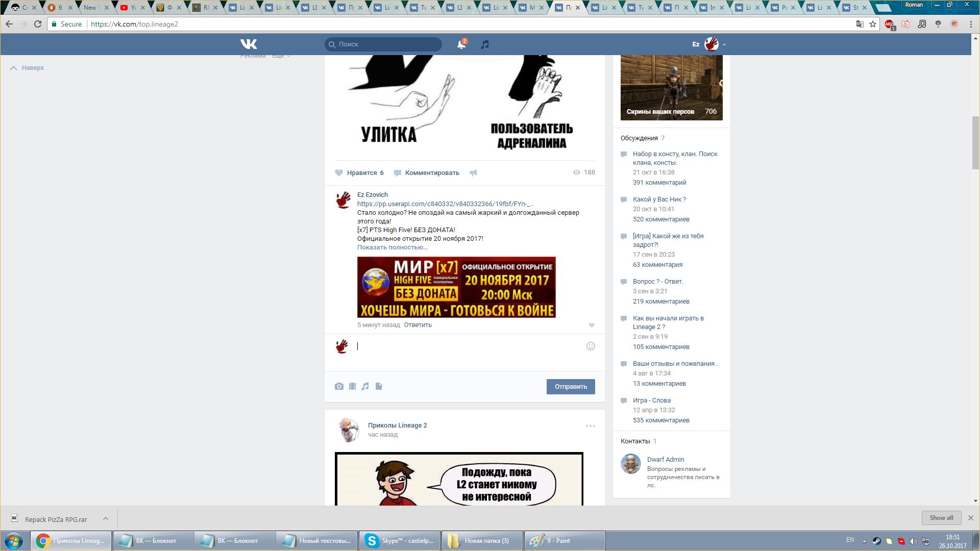The width and height of the screenshot is (980, 551).
Task: Attach a photo with camera icon
Action: [x=339, y=387]
